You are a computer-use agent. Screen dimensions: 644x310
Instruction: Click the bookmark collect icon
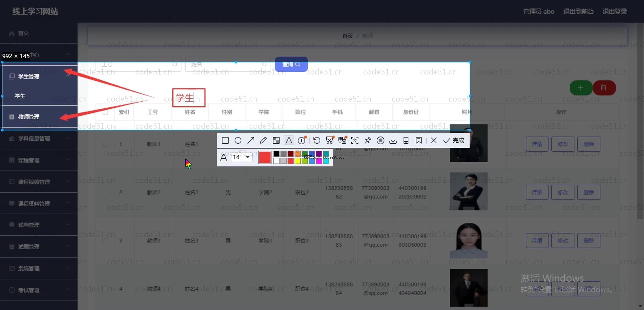tap(419, 141)
